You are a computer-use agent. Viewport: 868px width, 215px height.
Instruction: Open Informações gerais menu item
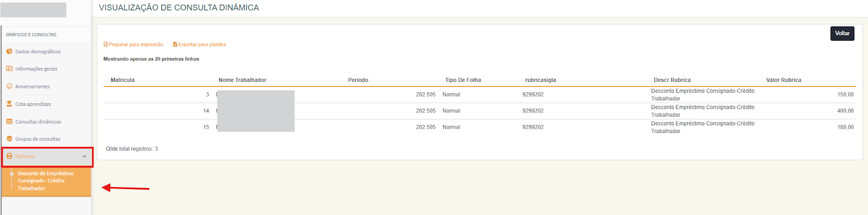point(46,69)
